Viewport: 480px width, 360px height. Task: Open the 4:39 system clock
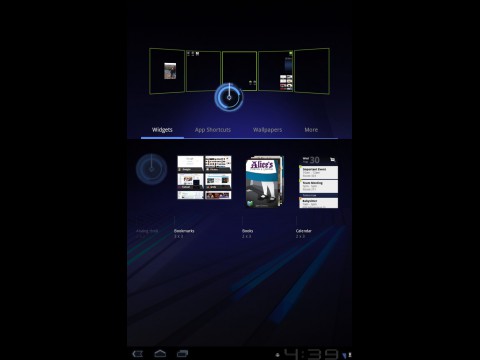click(311, 354)
